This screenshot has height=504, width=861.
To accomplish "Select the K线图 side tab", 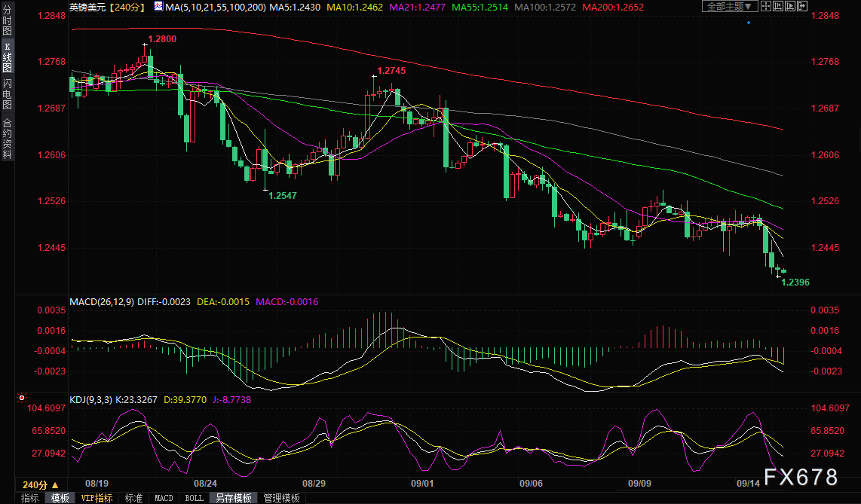I will 7,57.
